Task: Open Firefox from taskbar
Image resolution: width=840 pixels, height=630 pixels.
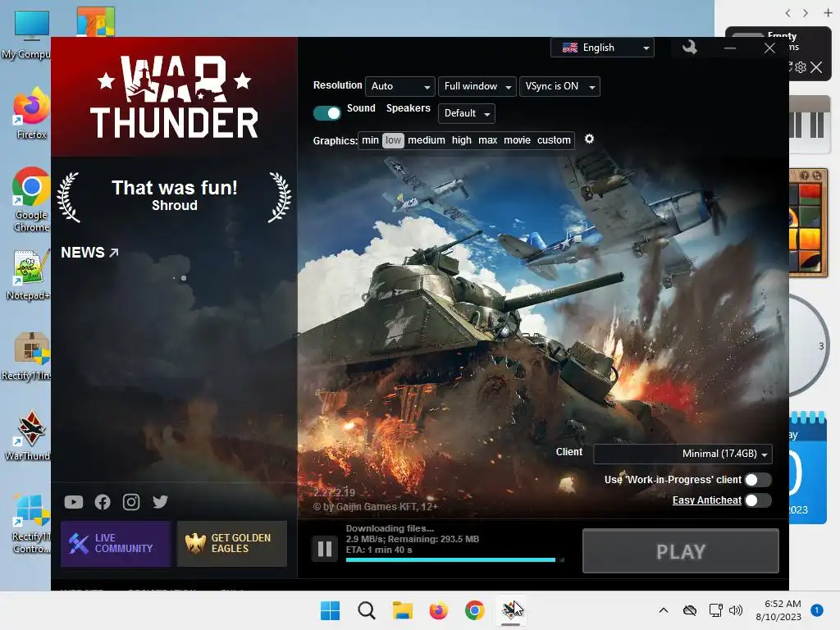Action: (438, 610)
